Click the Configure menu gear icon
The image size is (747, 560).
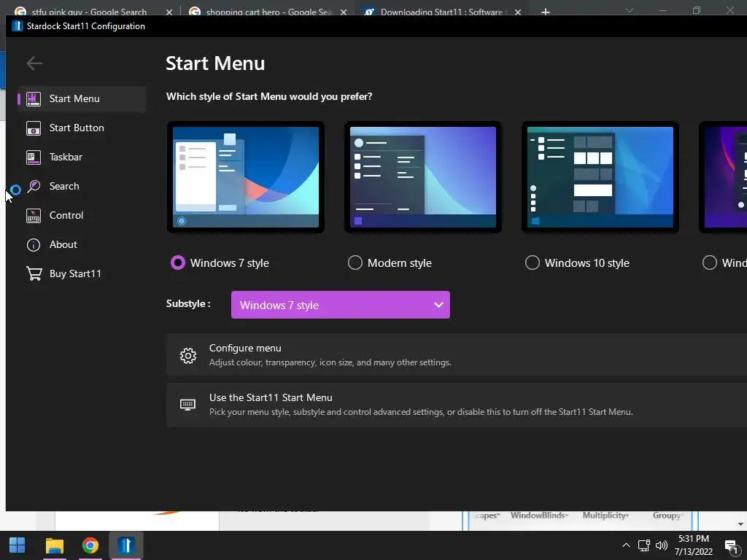click(x=188, y=355)
